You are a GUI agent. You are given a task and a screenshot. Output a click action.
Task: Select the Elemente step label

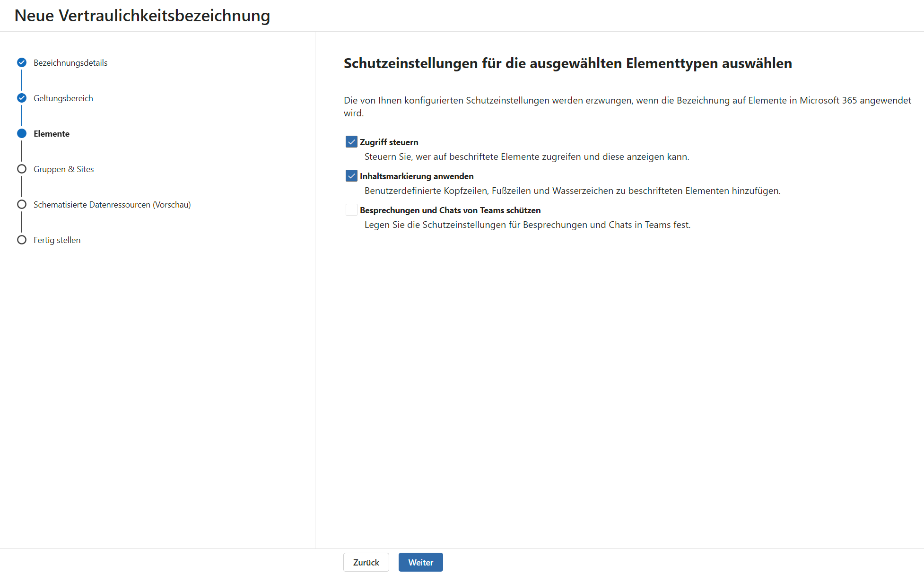pyautogui.click(x=52, y=134)
